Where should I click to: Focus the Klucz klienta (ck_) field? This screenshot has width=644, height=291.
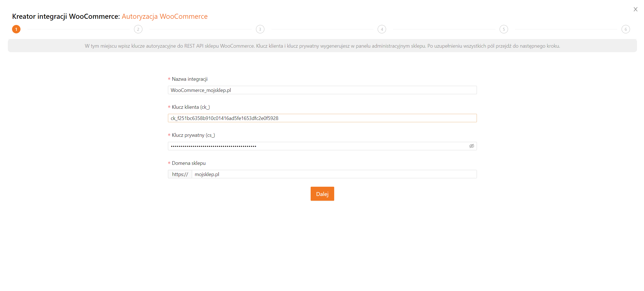click(322, 118)
